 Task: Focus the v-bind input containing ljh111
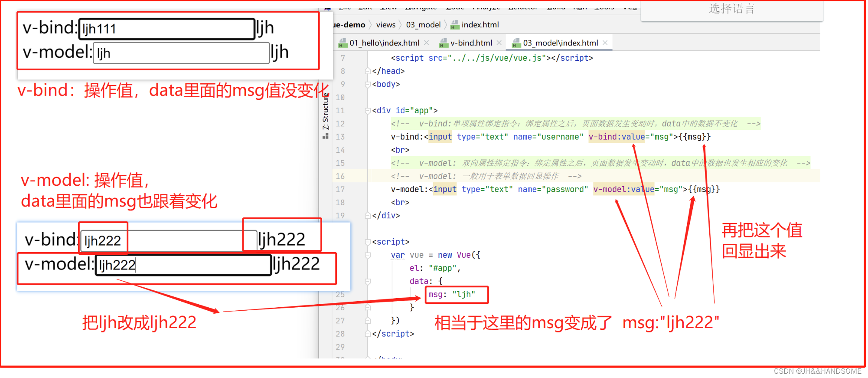(166, 29)
